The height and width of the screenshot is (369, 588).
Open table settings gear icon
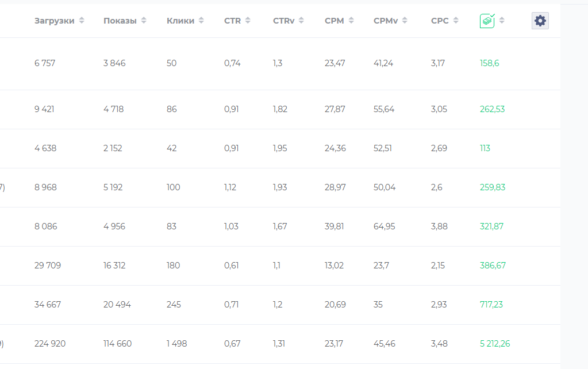click(540, 21)
